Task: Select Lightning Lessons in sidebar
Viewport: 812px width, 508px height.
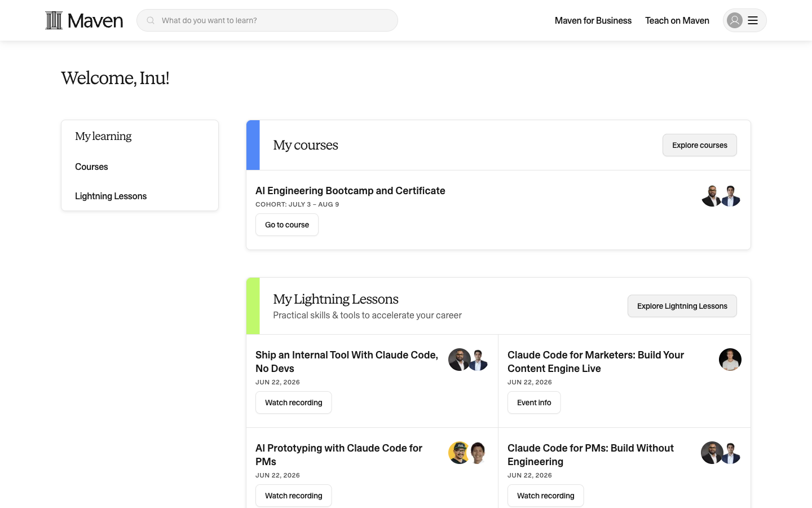Action: (x=111, y=196)
